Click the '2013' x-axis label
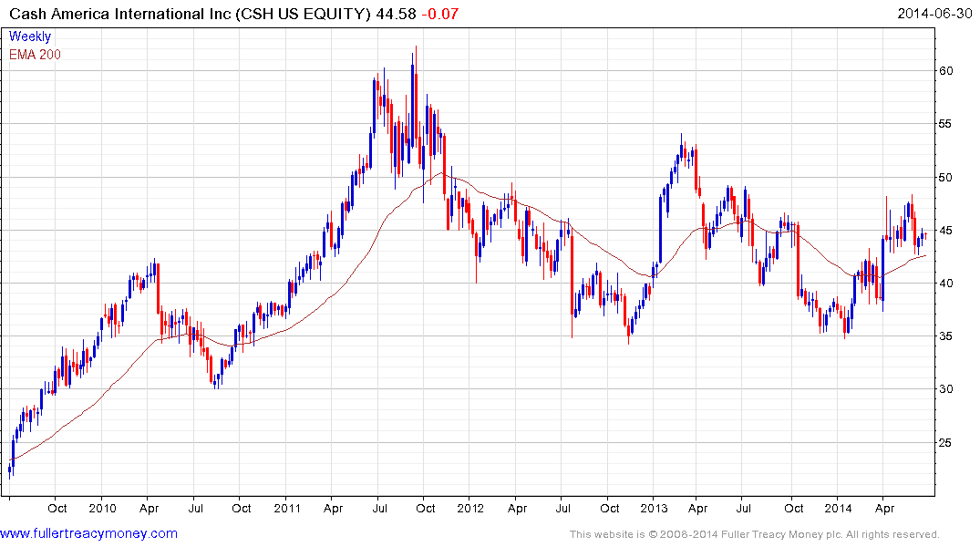Viewport: 980px width, 547px height. click(654, 508)
